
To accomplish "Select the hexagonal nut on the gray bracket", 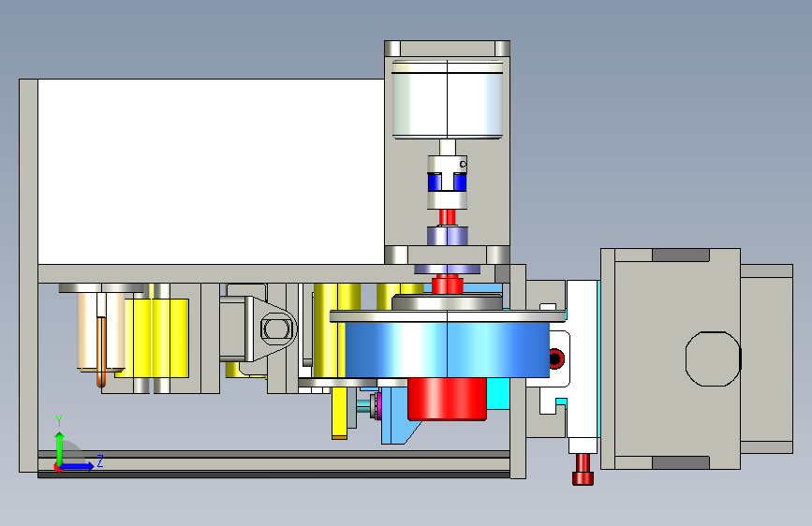I will point(278,329).
